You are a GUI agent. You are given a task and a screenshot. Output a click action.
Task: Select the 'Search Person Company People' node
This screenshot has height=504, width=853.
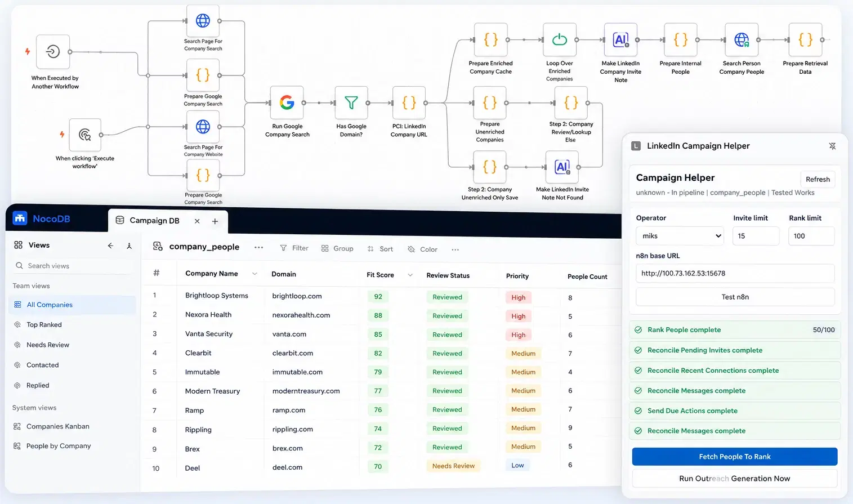pos(742,39)
